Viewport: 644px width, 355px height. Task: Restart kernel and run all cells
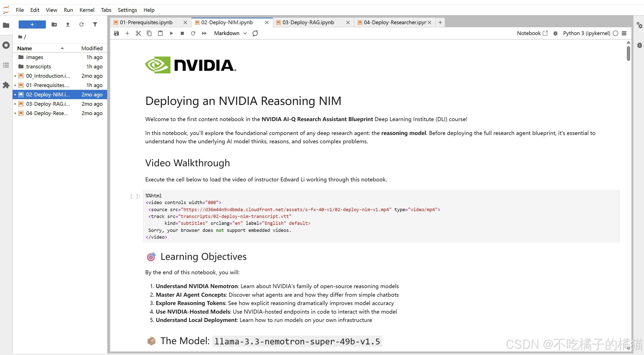point(204,33)
